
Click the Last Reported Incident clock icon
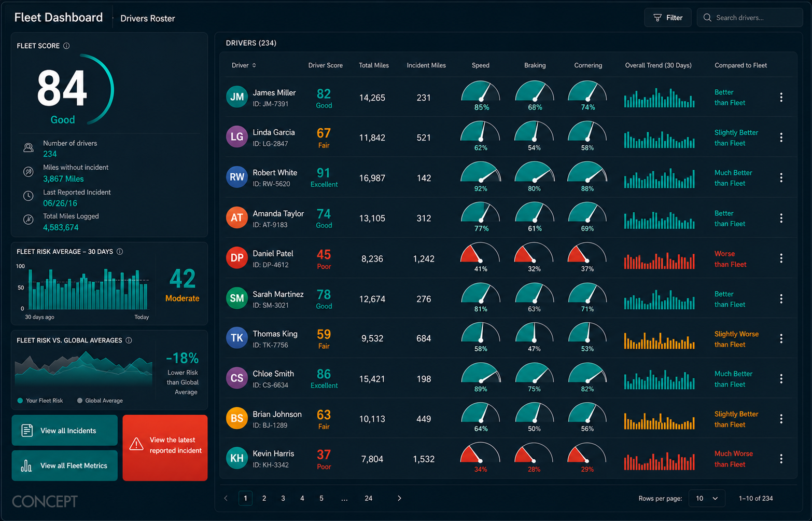click(x=29, y=196)
